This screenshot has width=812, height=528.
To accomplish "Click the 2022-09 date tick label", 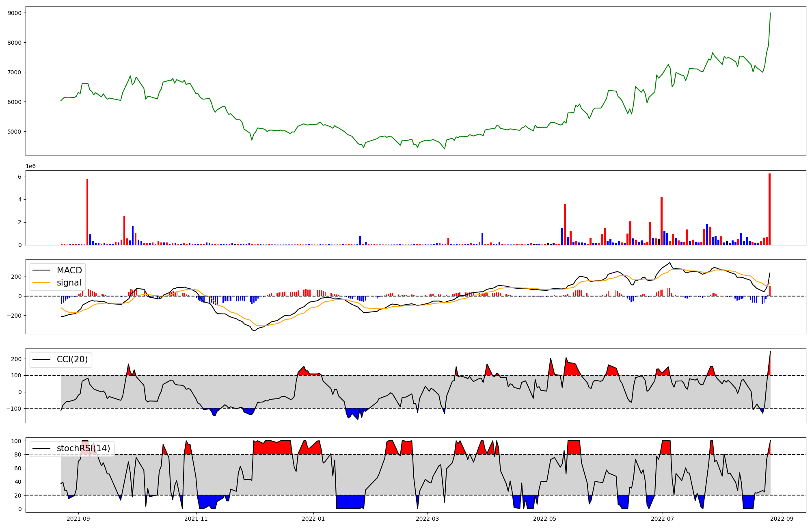I will coord(782,519).
